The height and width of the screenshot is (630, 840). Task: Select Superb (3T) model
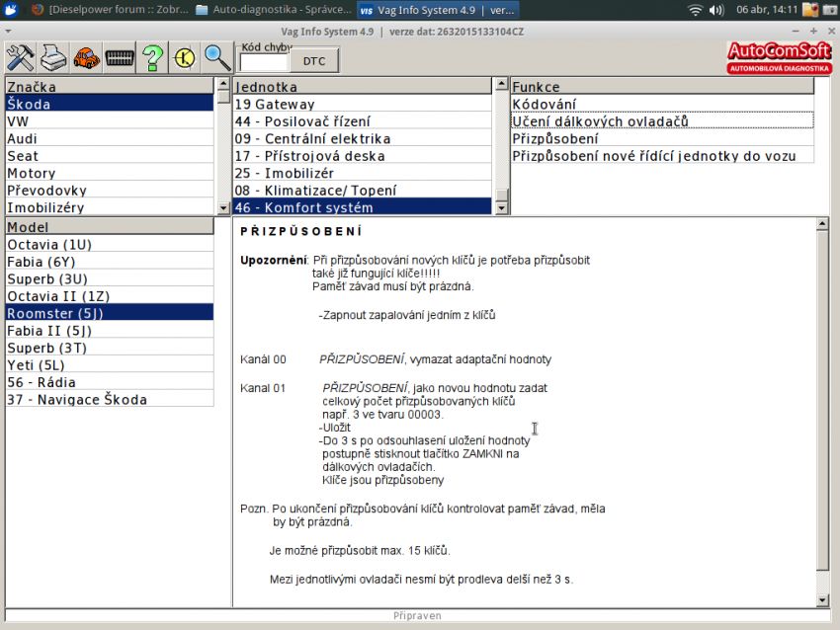pyautogui.click(x=110, y=348)
